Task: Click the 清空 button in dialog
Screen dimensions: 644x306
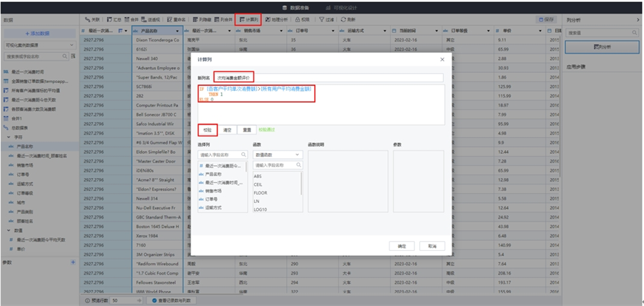Action: 227,130
